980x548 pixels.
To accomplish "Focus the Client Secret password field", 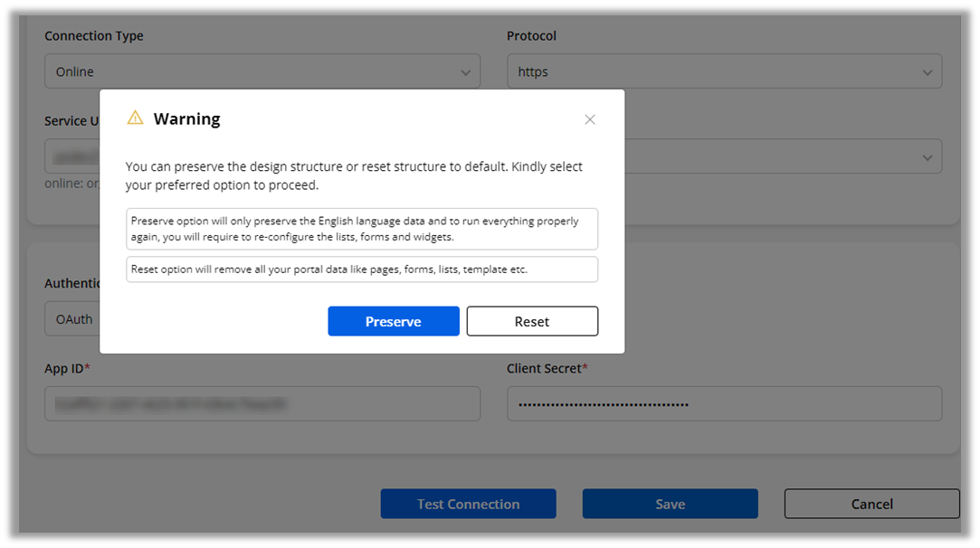I will click(x=723, y=404).
